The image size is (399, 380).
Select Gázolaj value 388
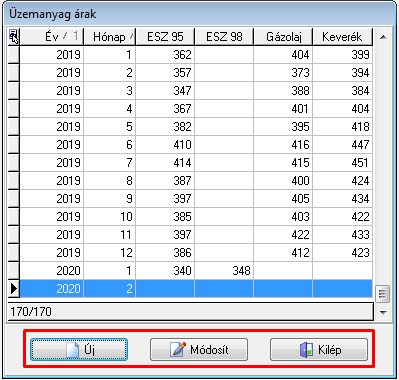pos(283,91)
